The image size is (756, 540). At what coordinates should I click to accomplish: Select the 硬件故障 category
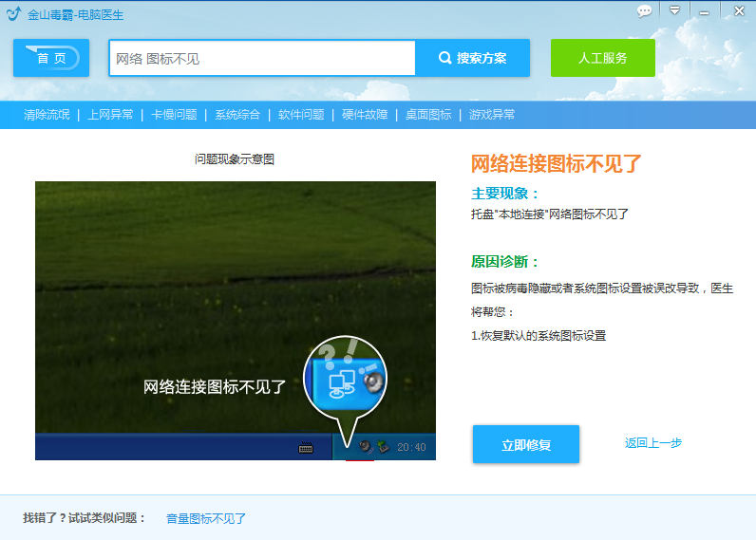(365, 115)
